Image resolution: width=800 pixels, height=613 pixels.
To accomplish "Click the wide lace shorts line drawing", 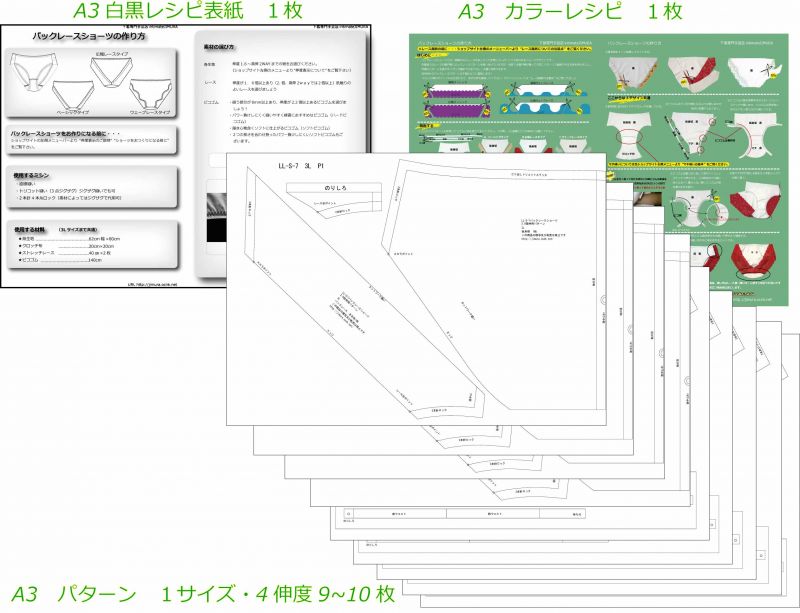I will pyautogui.click(x=112, y=72).
